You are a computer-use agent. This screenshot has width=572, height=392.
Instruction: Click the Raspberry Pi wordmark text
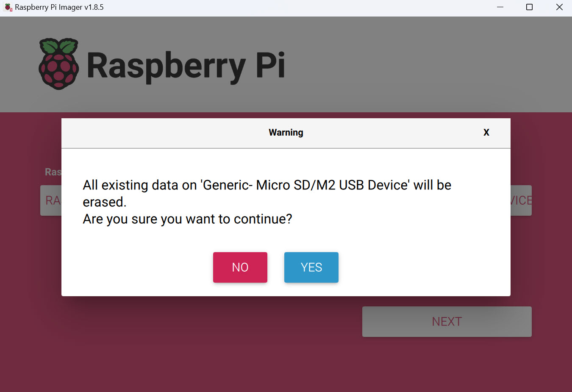pos(186,66)
